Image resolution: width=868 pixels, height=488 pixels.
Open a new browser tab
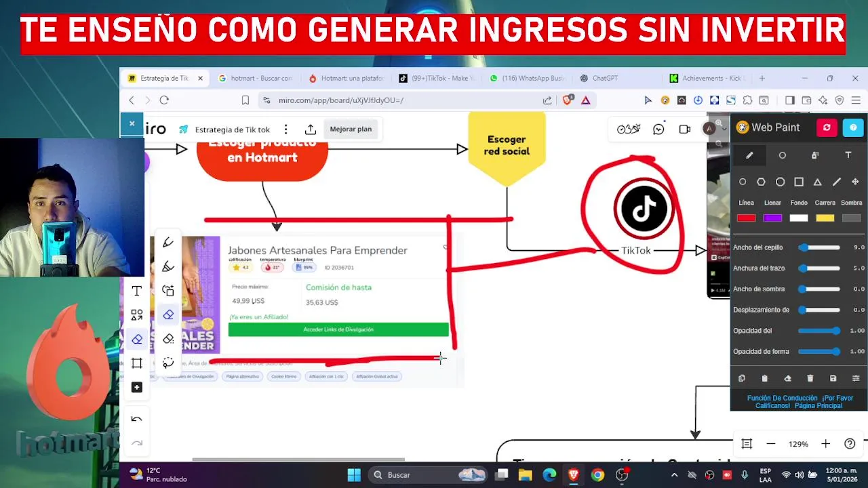pos(763,78)
